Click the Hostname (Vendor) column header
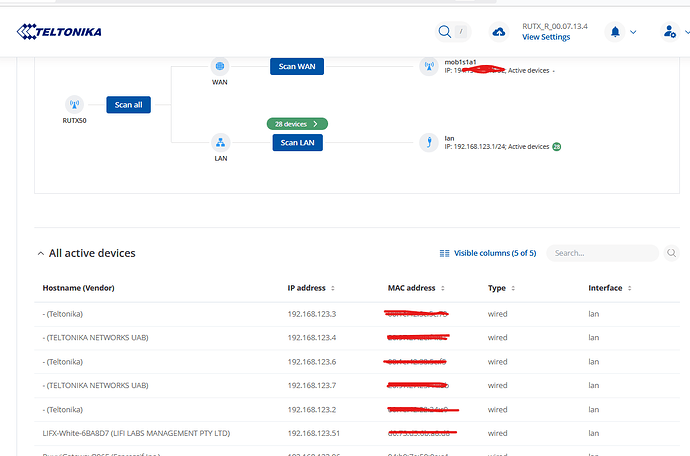This screenshot has height=456, width=690. point(78,288)
